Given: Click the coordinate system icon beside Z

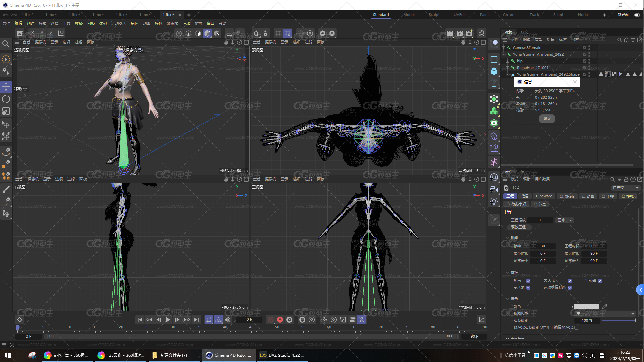Looking at the screenshot, I should (61, 33).
